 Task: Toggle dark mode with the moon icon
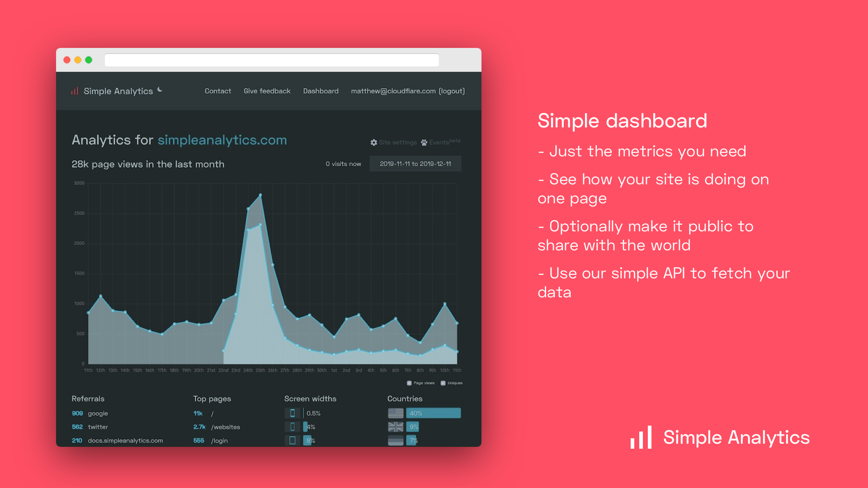(160, 89)
